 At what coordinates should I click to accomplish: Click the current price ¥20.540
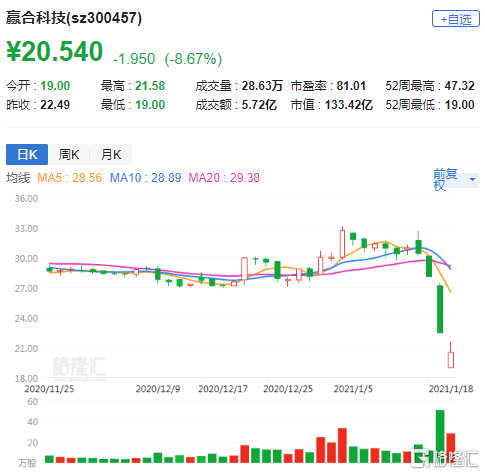click(55, 52)
